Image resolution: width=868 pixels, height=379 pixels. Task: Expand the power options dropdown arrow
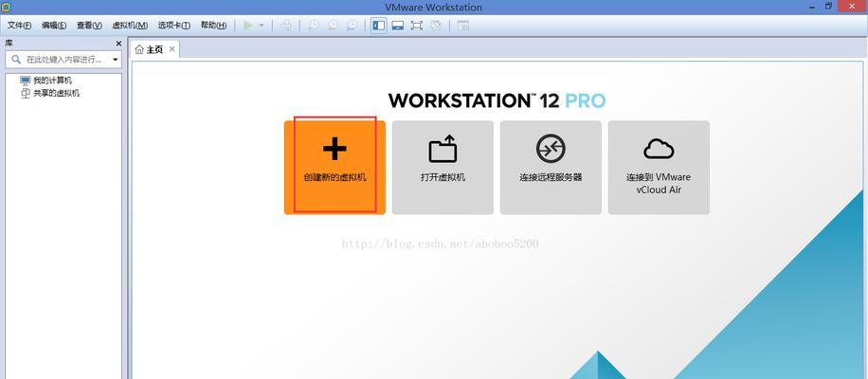pyautogui.click(x=262, y=26)
